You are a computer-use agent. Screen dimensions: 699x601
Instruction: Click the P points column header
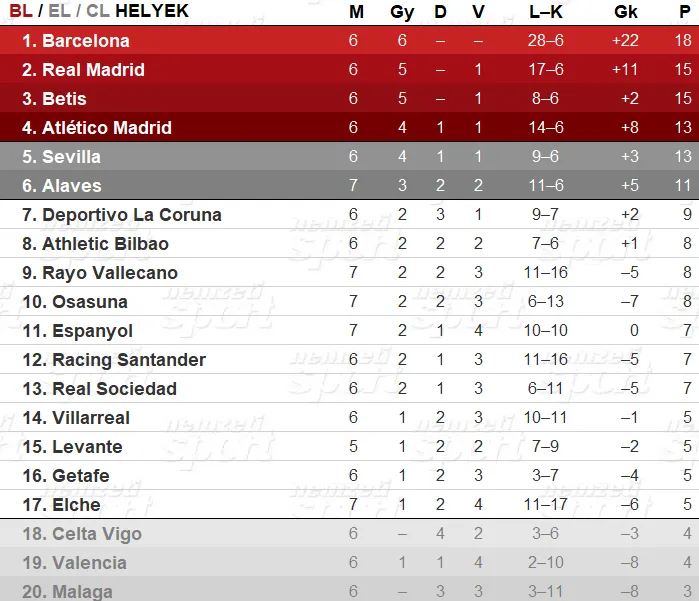[x=685, y=12]
